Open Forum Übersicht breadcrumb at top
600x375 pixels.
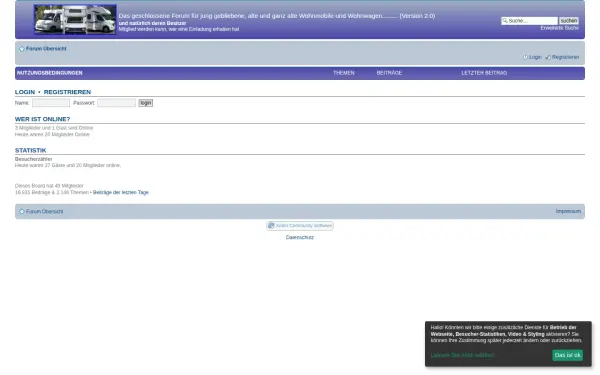(46, 49)
